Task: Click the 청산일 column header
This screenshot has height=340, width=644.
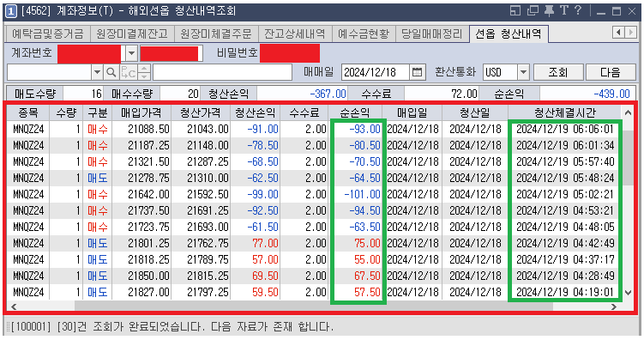Action: [475, 112]
